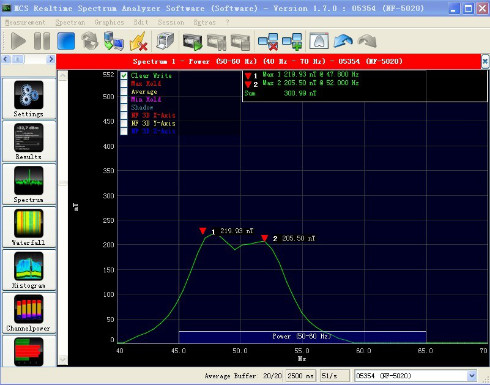This screenshot has width=490, height=385.
Task: Click marker 2 triangle on the trace
Action: tap(264, 238)
